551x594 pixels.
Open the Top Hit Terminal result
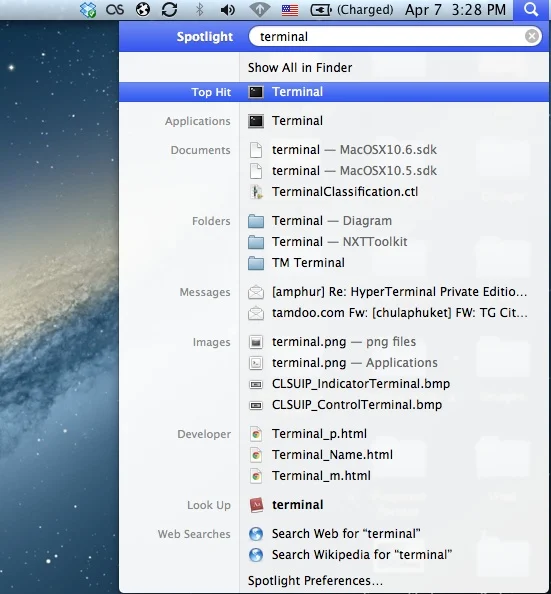point(334,92)
